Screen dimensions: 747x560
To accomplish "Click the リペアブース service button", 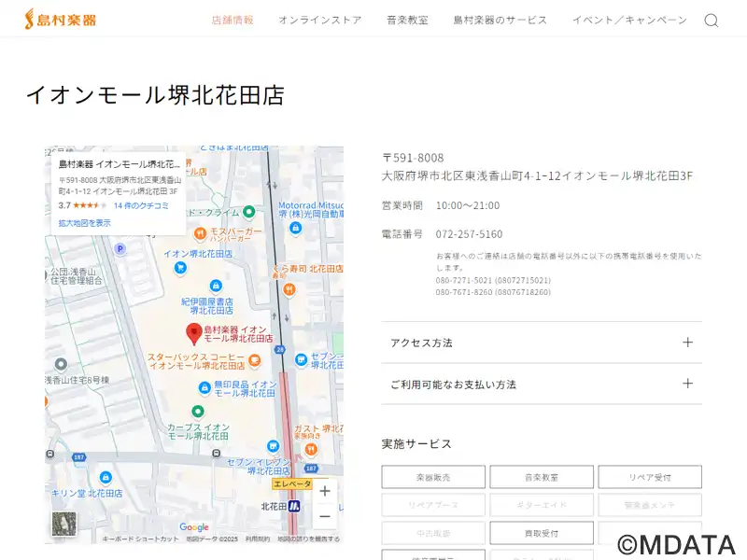I will (x=433, y=505).
